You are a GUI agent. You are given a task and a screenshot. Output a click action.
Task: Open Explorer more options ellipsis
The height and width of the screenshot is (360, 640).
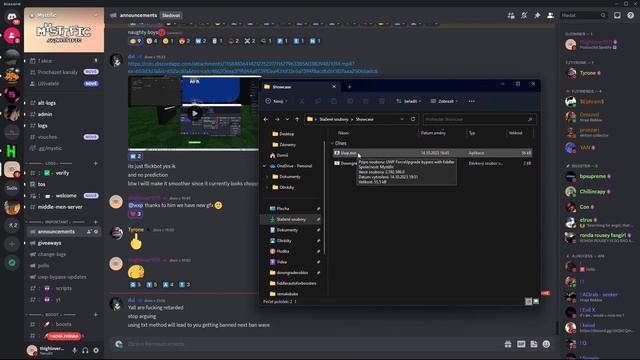click(x=471, y=101)
